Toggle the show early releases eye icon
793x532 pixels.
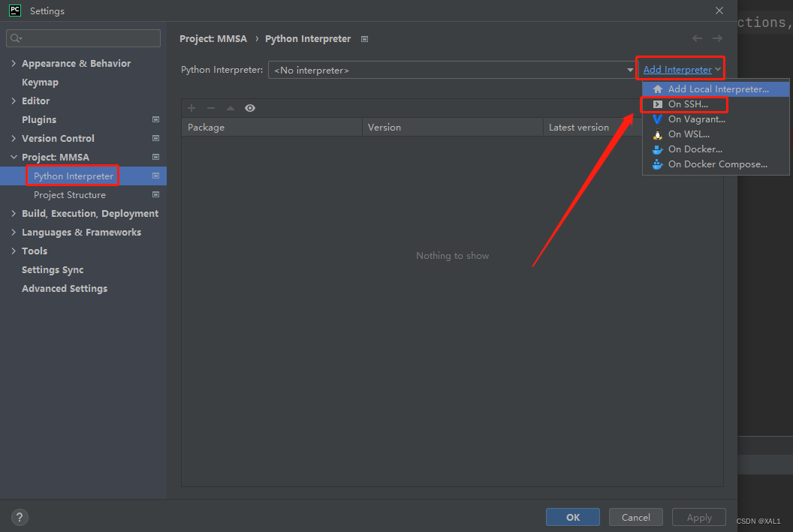(250, 108)
